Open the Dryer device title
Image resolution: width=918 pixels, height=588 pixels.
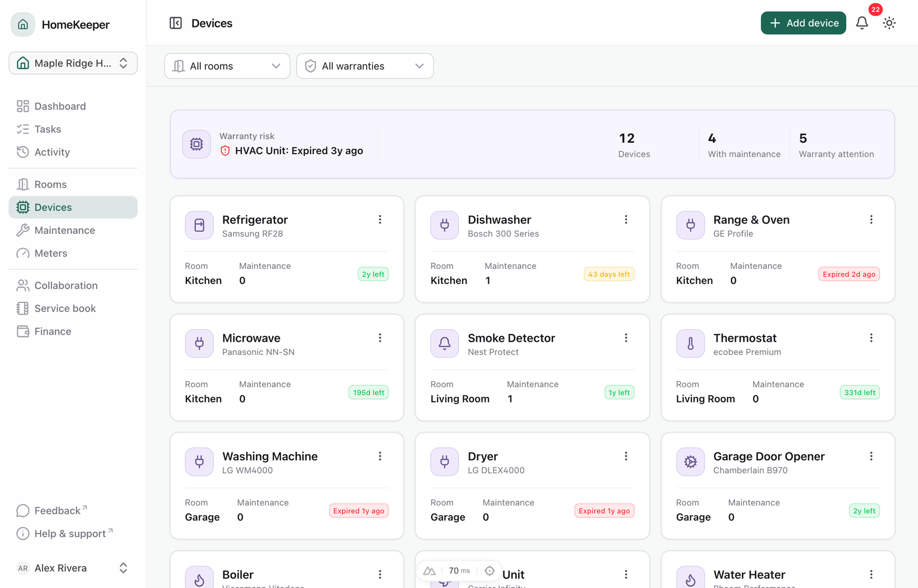tap(483, 457)
